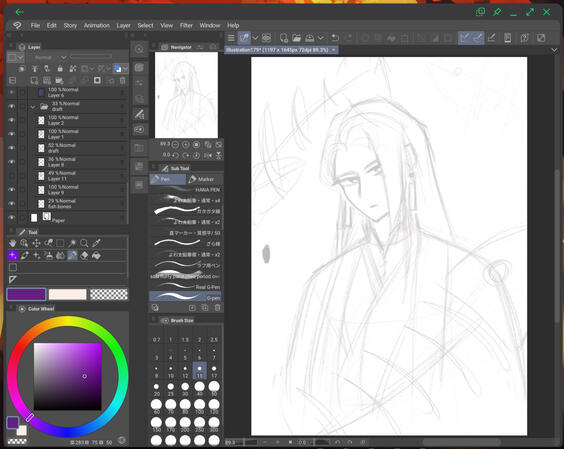Hide Layer 2 using eye icon
This screenshot has height=449, width=564.
tap(12, 120)
